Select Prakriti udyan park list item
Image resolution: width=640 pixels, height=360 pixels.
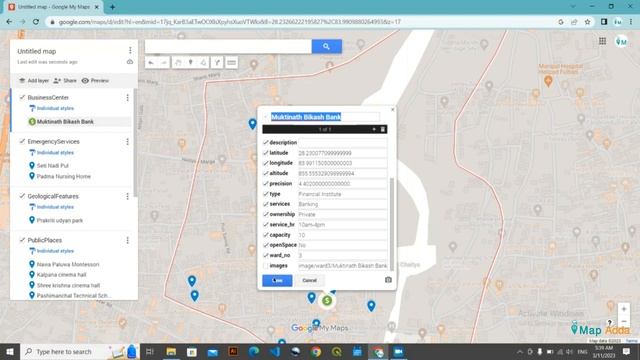[60, 220]
